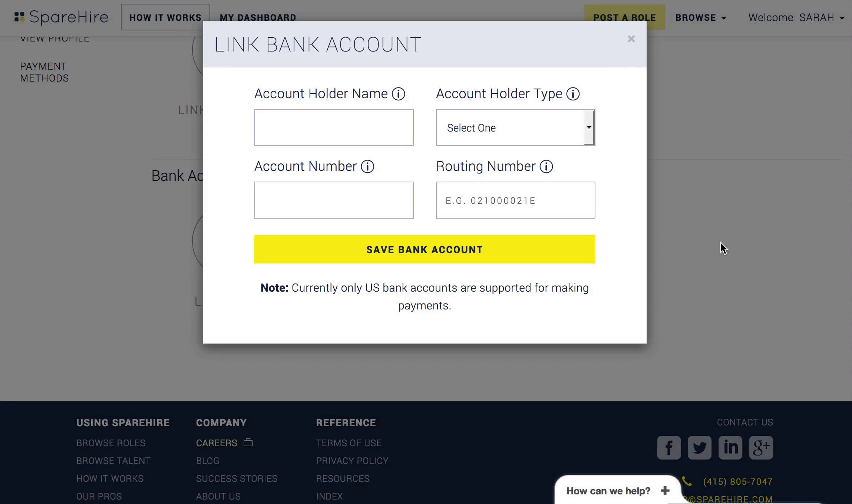
Task: Click the CAREERS link in footer
Action: [x=217, y=443]
